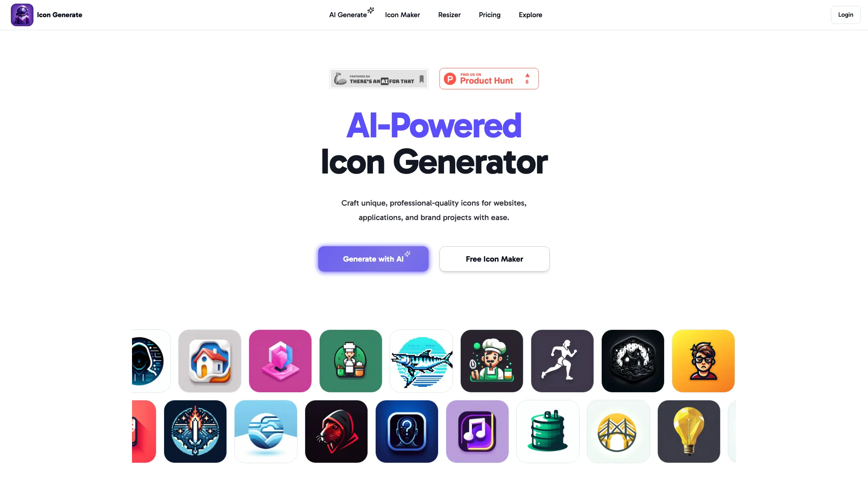
Task: Click the dark cave scene icon
Action: point(632,361)
